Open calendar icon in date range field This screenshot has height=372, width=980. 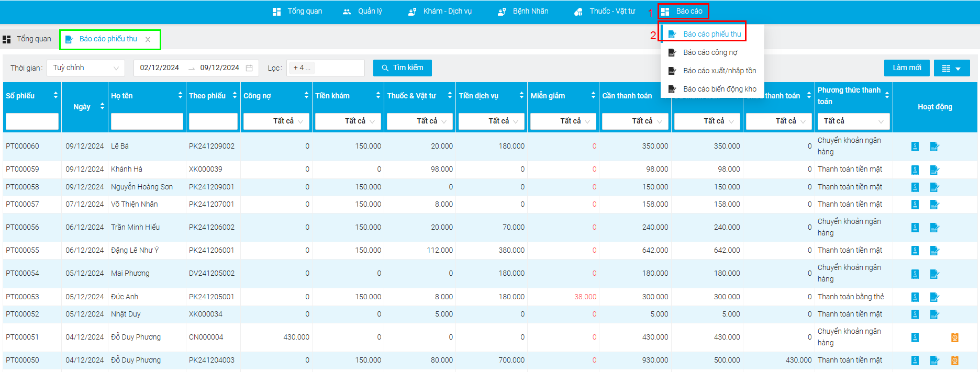pos(249,68)
